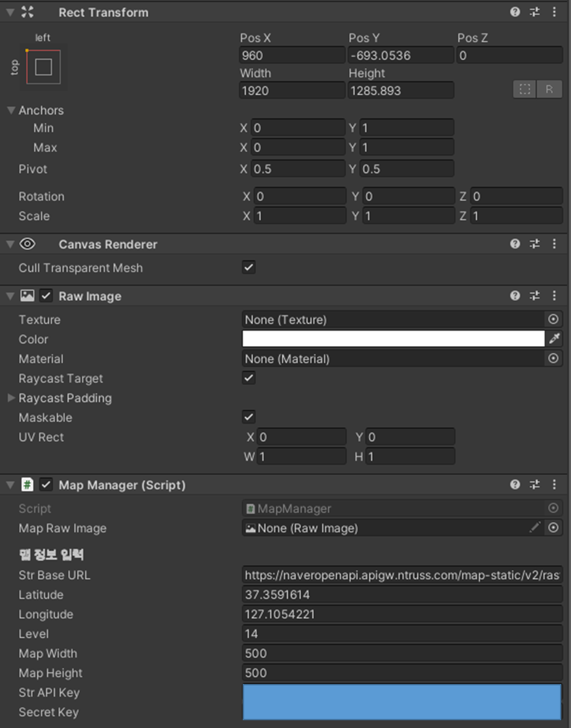Open Material object picker

click(x=553, y=358)
